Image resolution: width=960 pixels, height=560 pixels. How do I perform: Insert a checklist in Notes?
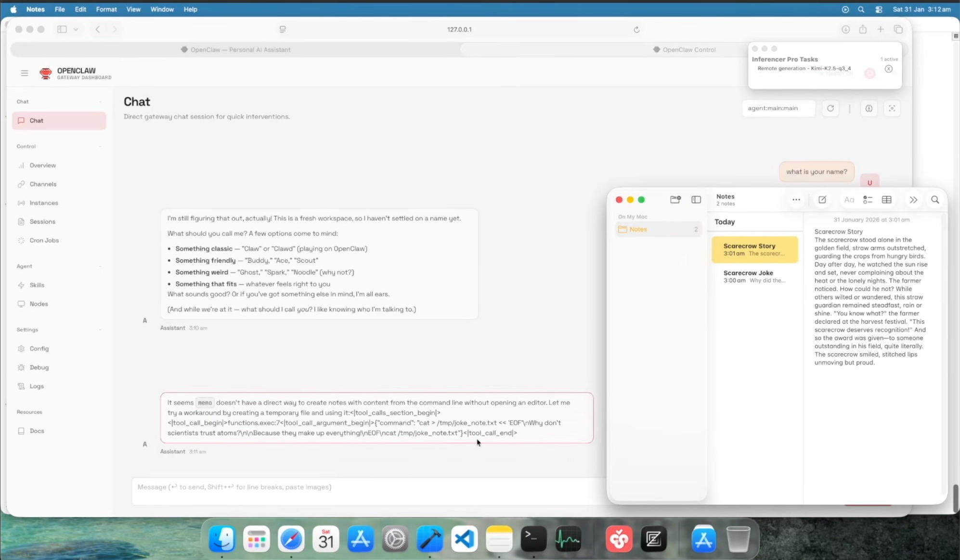click(x=868, y=200)
